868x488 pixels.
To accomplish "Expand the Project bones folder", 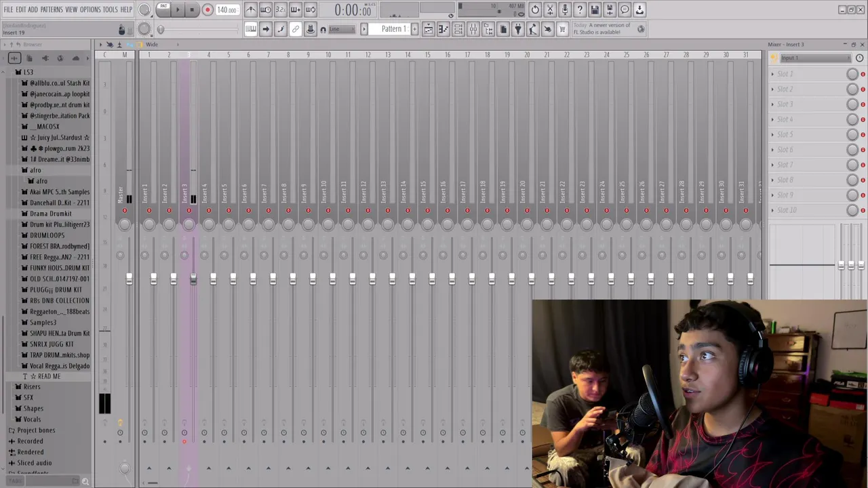I will point(36,430).
